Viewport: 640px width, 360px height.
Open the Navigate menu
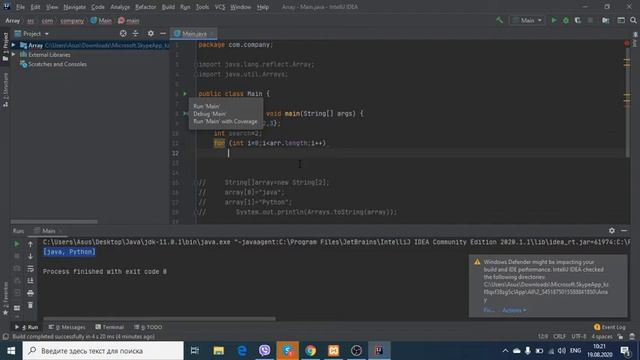(75, 7)
